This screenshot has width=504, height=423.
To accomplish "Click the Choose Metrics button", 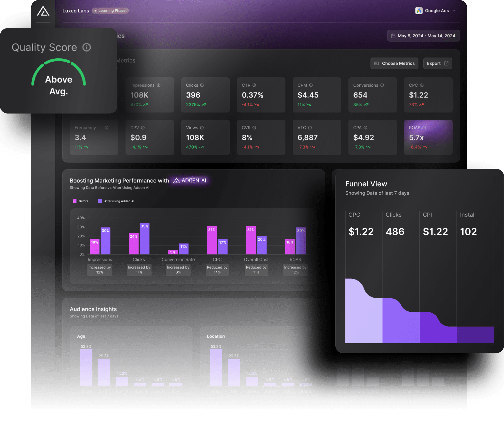I will coord(394,63).
